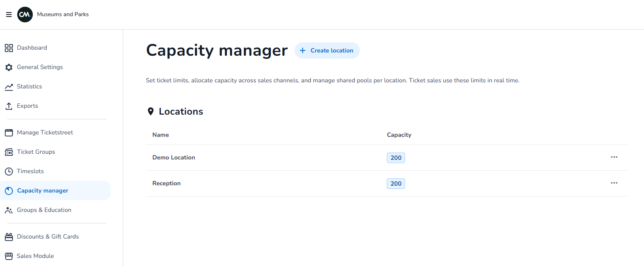Click the Capacity manager gauge icon
644x266 pixels.
coord(9,191)
